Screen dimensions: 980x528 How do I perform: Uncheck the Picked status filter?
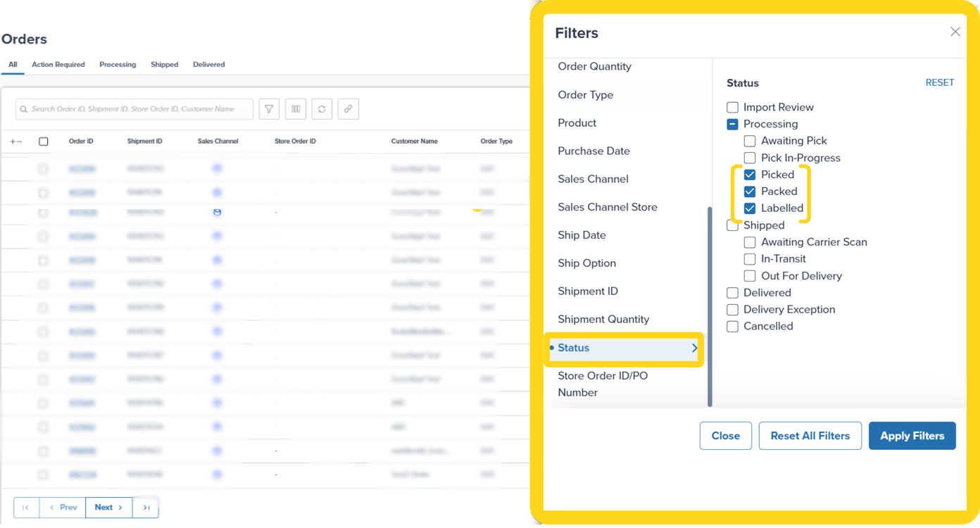coord(749,175)
